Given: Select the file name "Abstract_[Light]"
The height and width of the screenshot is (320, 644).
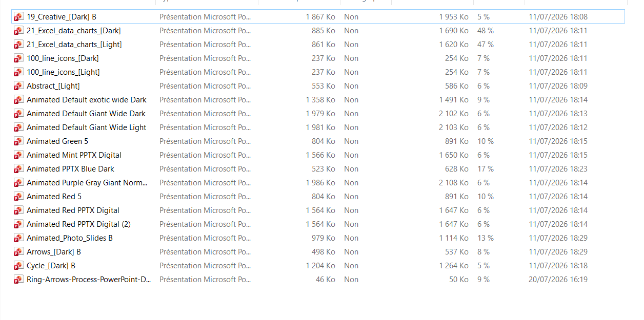Looking at the screenshot, I should click(x=53, y=86).
